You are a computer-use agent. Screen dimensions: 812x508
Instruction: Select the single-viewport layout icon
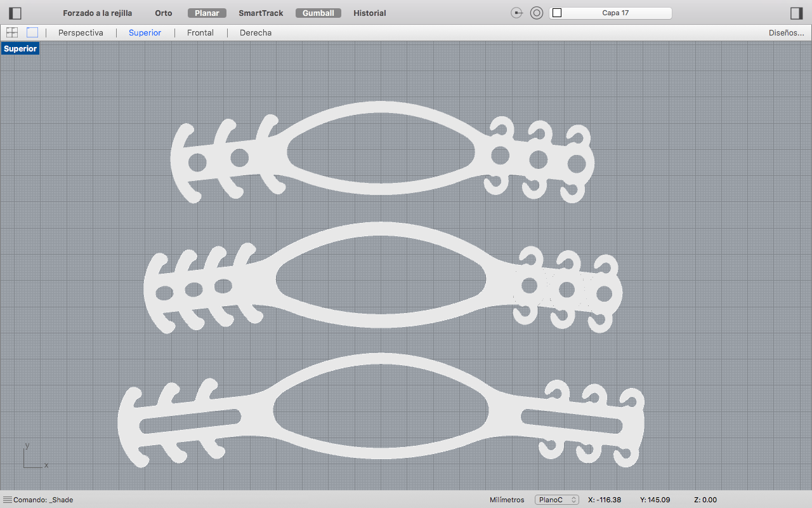32,32
